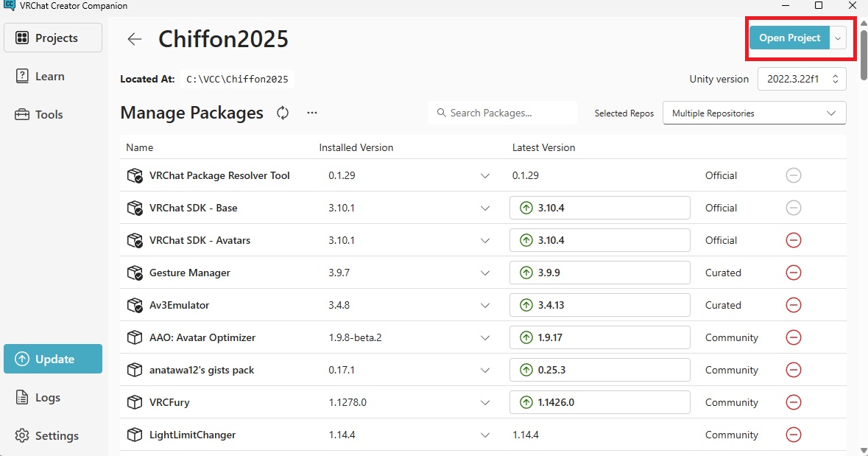Expand installed version dropdown for Gesture Manager
868x456 pixels.
485,273
